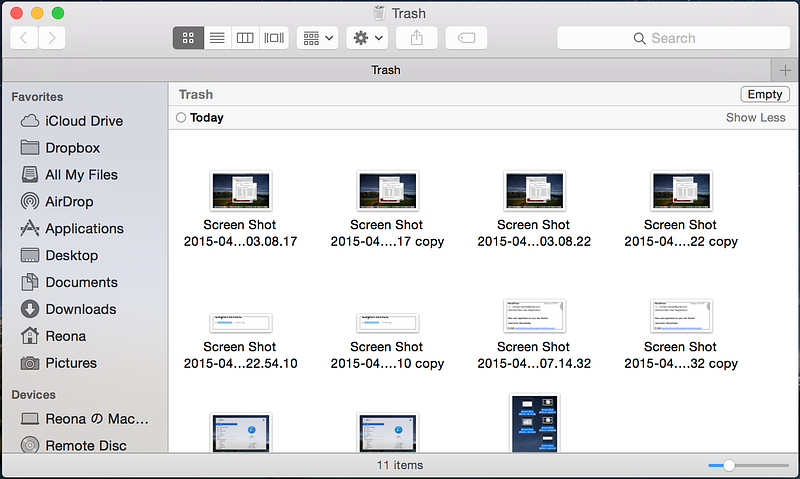Viewport: 800px width, 479px height.
Task: Click the Empty trash button
Action: 765,94
